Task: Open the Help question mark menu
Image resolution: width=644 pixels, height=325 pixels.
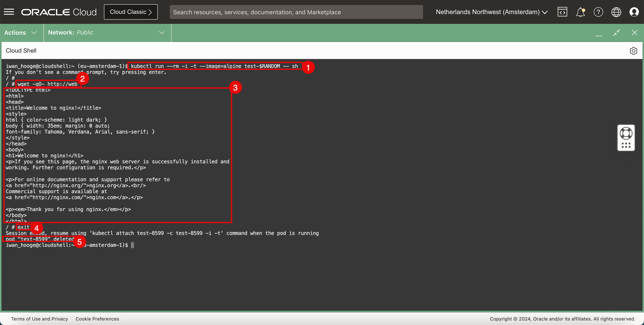Action: (x=598, y=12)
